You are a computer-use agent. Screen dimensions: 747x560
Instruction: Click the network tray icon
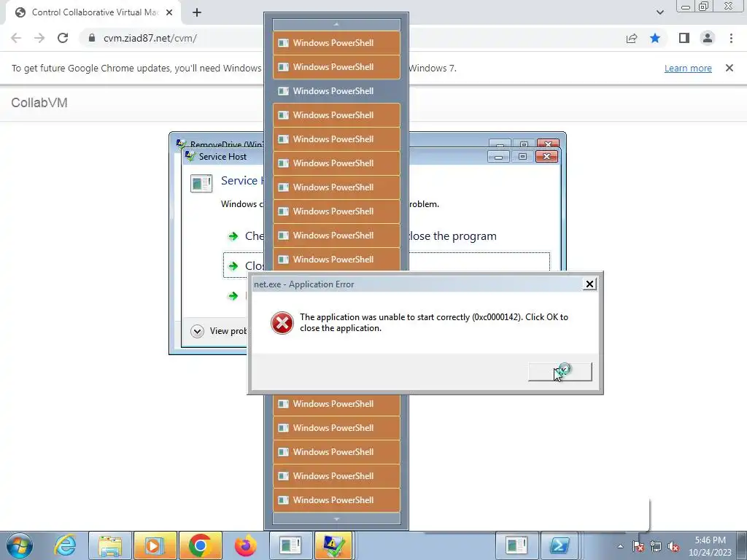pos(656,547)
